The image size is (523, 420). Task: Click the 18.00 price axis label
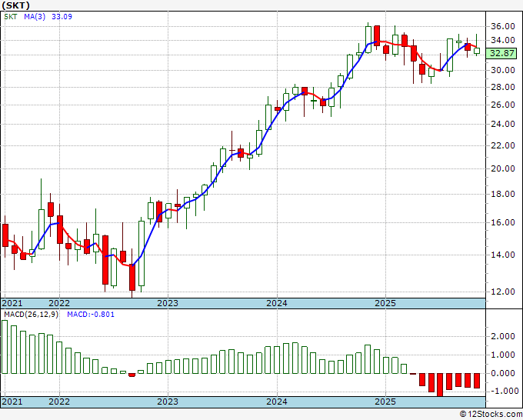pyautogui.click(x=502, y=194)
